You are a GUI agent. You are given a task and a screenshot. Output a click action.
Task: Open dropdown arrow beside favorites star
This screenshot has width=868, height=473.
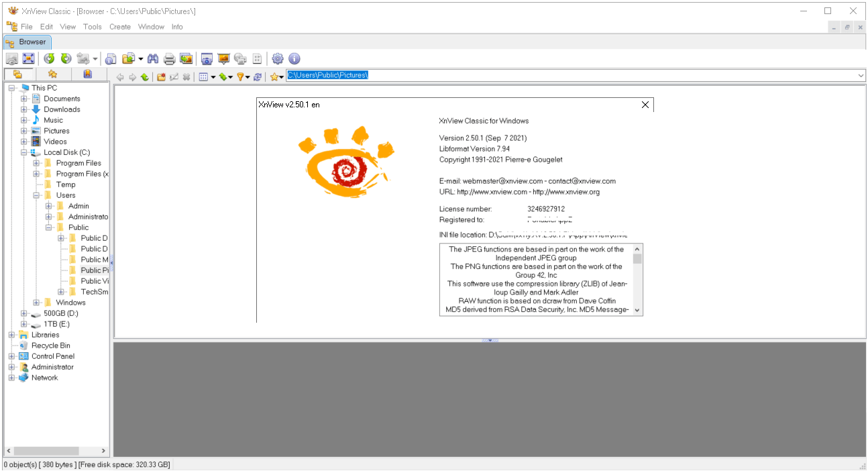point(282,76)
